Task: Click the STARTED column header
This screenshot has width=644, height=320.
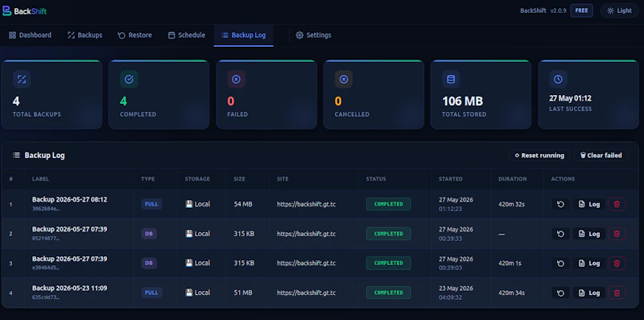Action: (451, 179)
